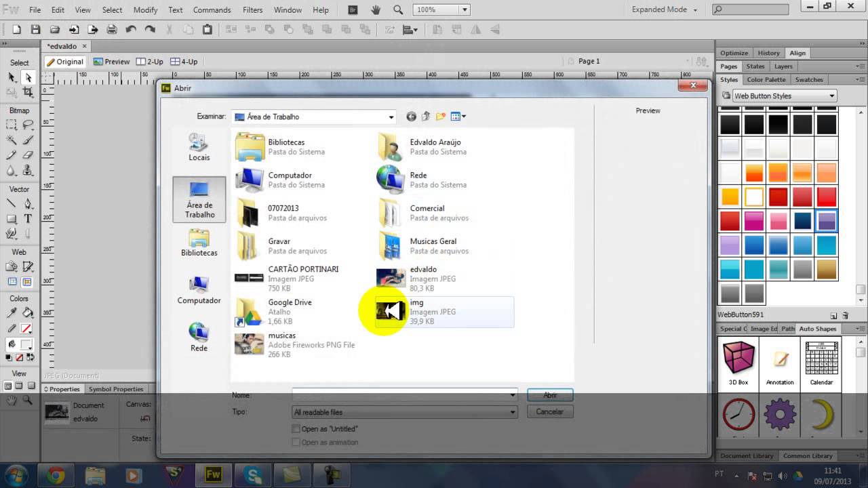Toggle Show slices and hotspots
This screenshot has width=868, height=488.
[28, 282]
